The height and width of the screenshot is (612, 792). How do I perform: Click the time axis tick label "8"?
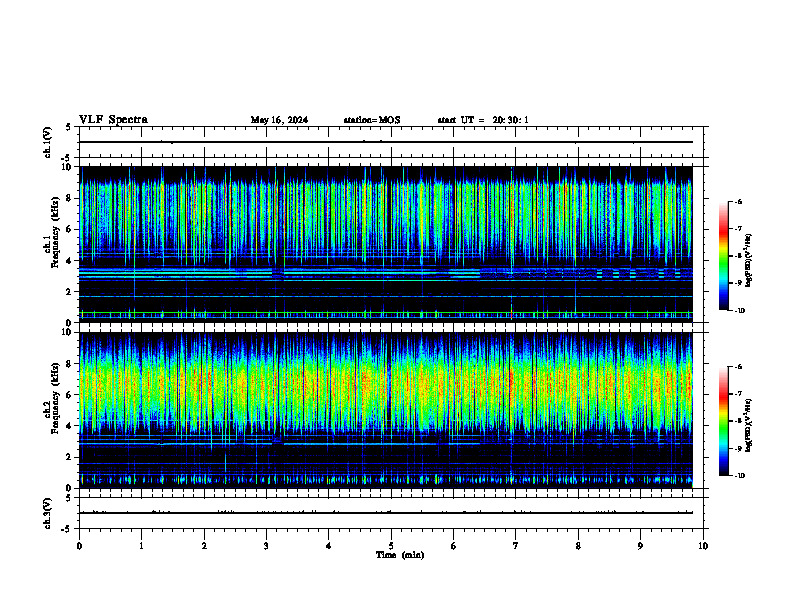tap(578, 546)
